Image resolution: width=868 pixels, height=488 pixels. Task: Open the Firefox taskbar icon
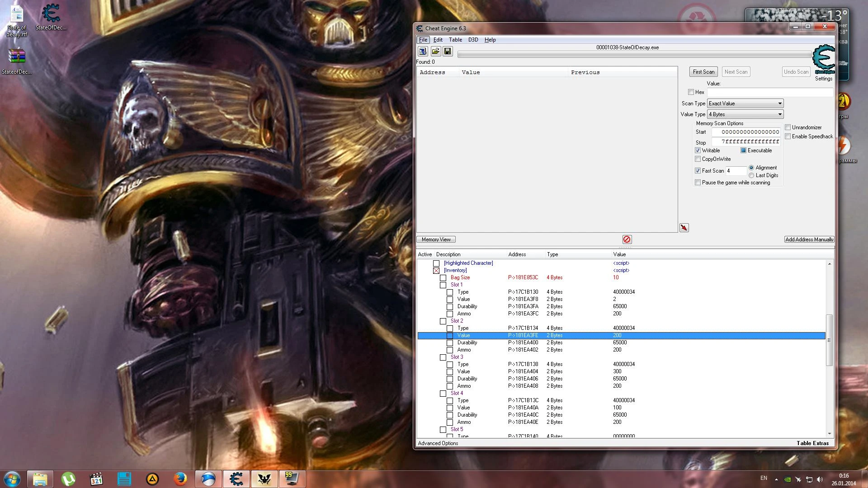(x=180, y=479)
